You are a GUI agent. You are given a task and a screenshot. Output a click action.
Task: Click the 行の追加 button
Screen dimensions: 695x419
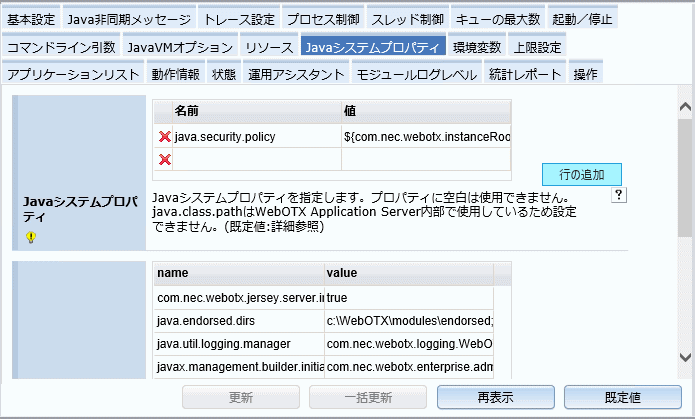point(582,174)
